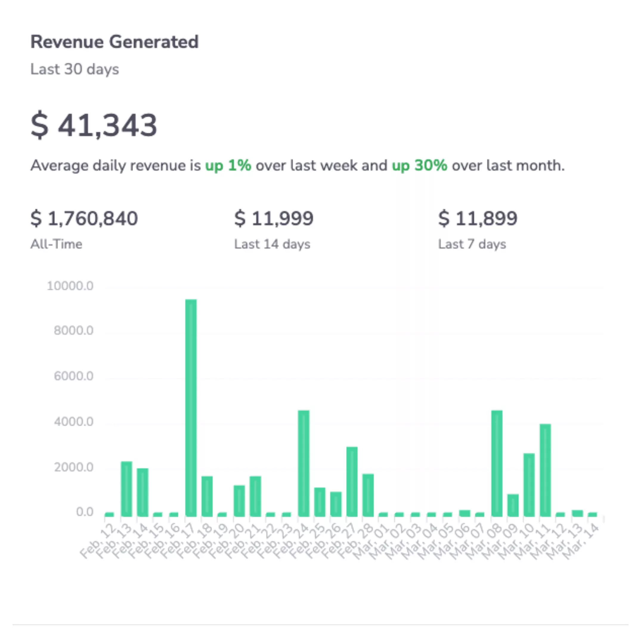Image resolution: width=644 pixels, height=644 pixels.
Task: Select the Feb 13 bar
Action: point(127,489)
